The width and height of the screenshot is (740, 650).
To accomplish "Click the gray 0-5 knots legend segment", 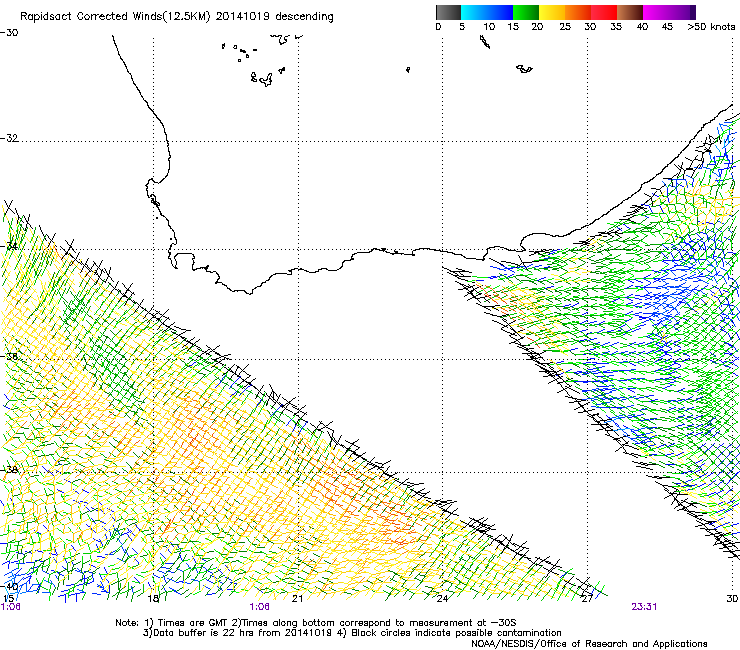I will tap(448, 12).
